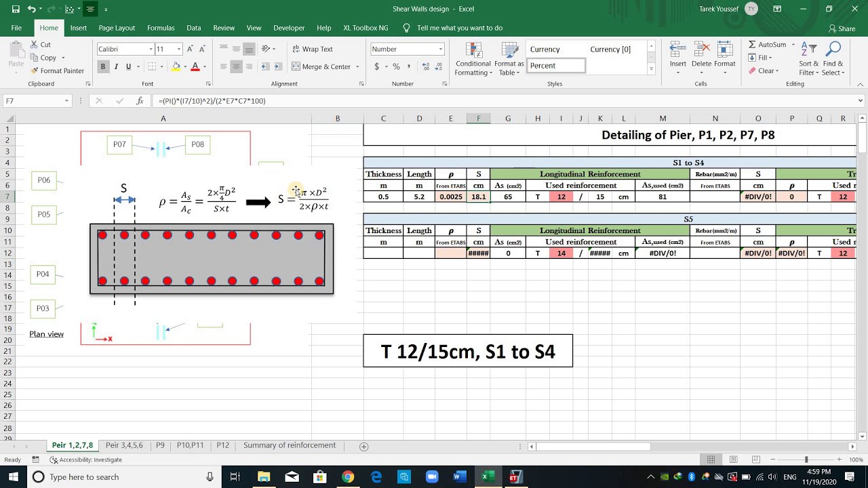The height and width of the screenshot is (488, 868).
Task: Click the AutoSum button
Action: point(768,45)
